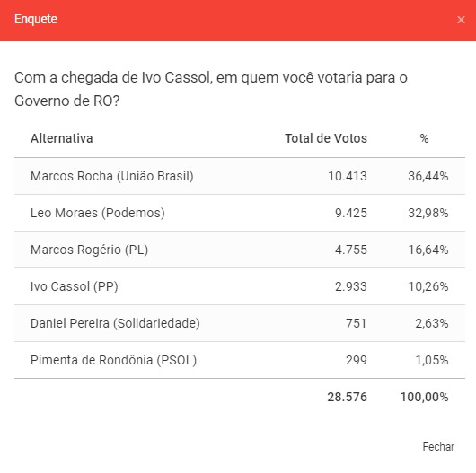
Task: Click the poll question about Ivo Cassol
Action: [211, 89]
